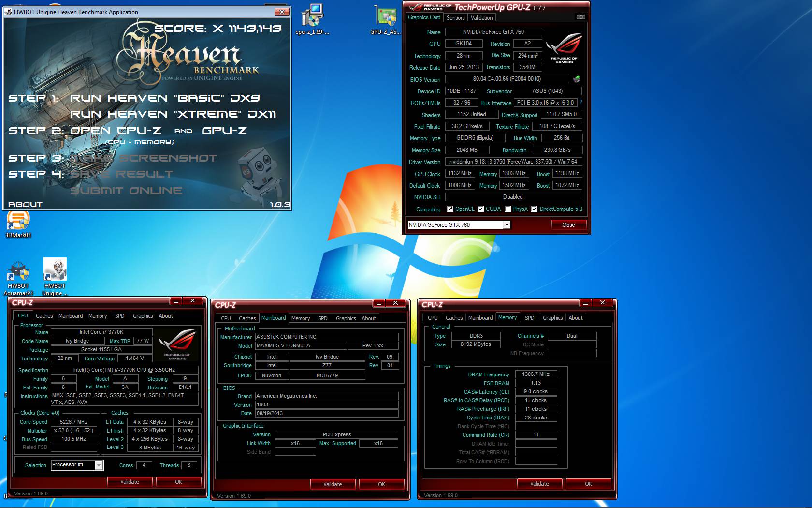Click the ROG logo in GPU-Z

564,48
